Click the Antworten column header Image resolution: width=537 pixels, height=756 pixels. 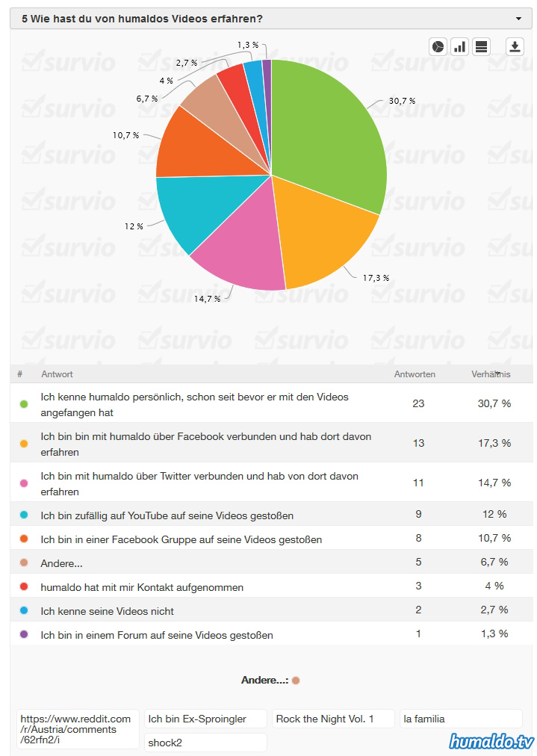415,374
